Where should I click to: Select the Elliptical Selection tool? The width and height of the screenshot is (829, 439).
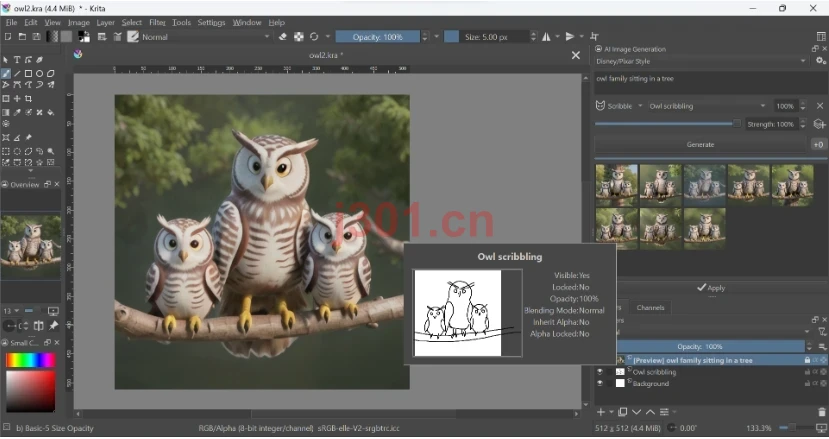click(x=17, y=151)
